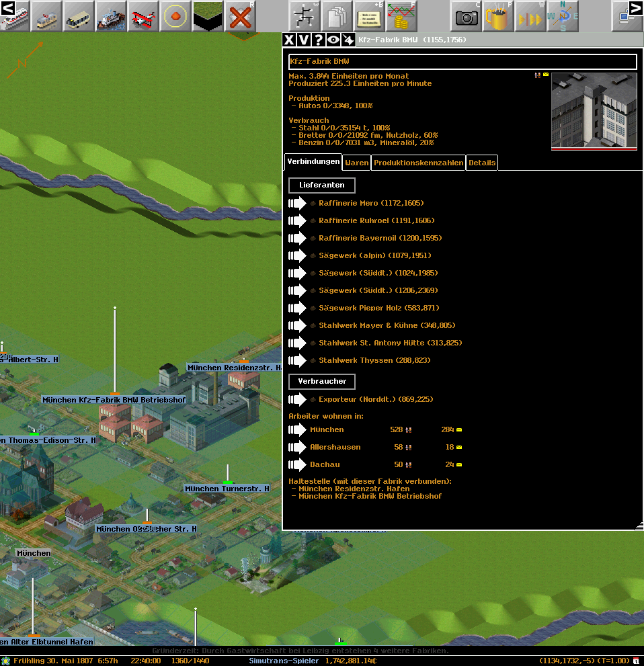This screenshot has height=666, width=644.
Task: Click the Kfz-Fabrik BMW name field
Action: (462, 62)
